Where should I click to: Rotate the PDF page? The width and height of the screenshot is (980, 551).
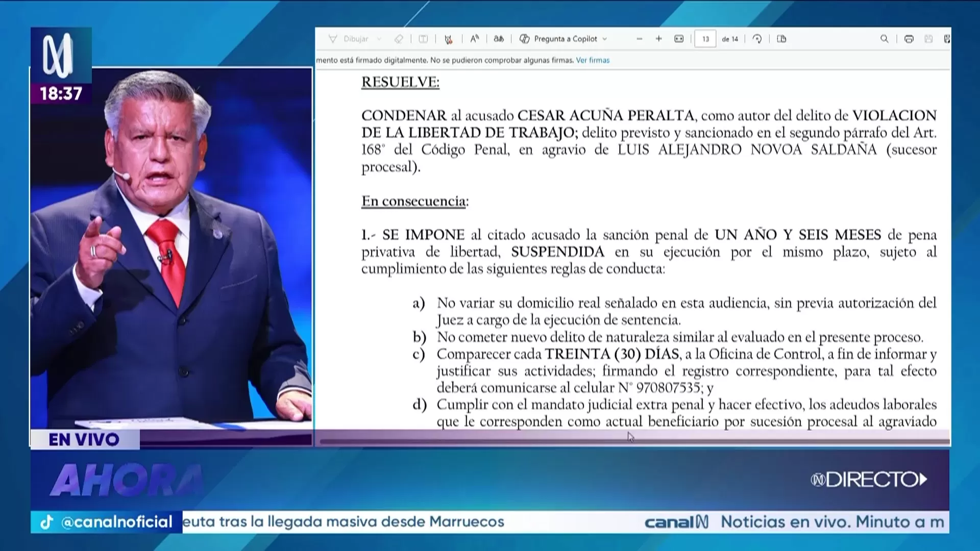pos(757,39)
